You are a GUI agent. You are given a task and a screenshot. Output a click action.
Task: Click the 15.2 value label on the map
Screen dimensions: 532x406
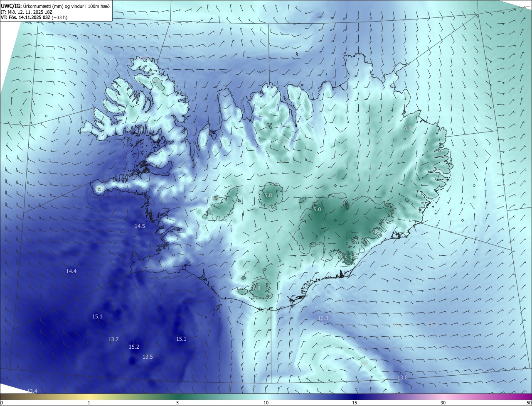(x=134, y=347)
